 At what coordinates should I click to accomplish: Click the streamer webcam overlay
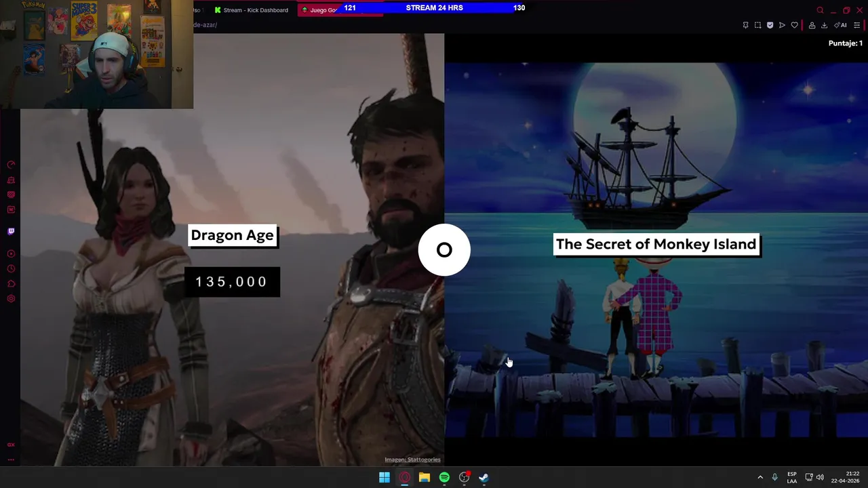pyautogui.click(x=96, y=54)
